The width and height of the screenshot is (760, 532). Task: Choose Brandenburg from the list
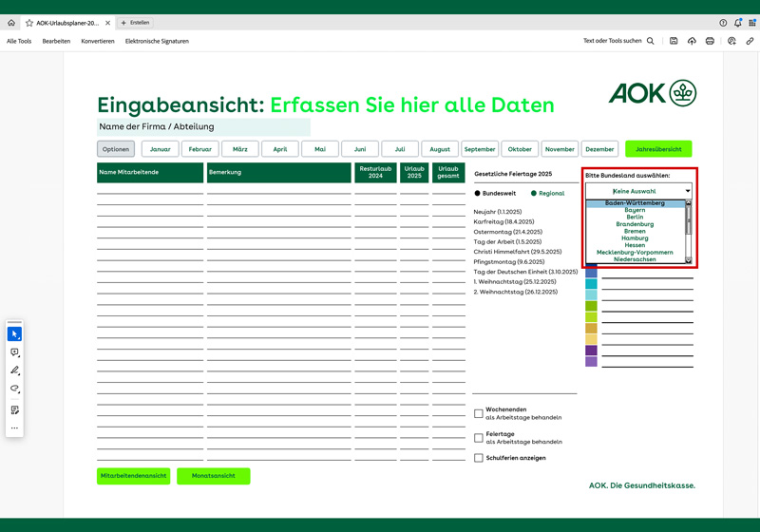tap(635, 224)
